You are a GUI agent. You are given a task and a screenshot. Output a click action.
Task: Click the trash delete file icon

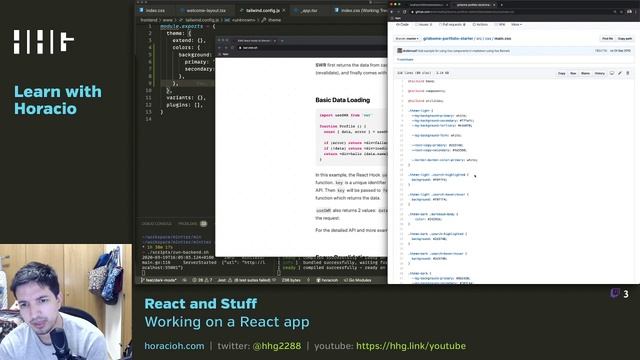[x=628, y=73]
